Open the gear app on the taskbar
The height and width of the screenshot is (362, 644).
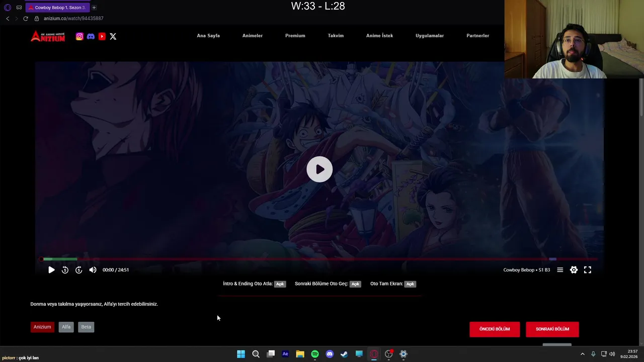coord(404,354)
